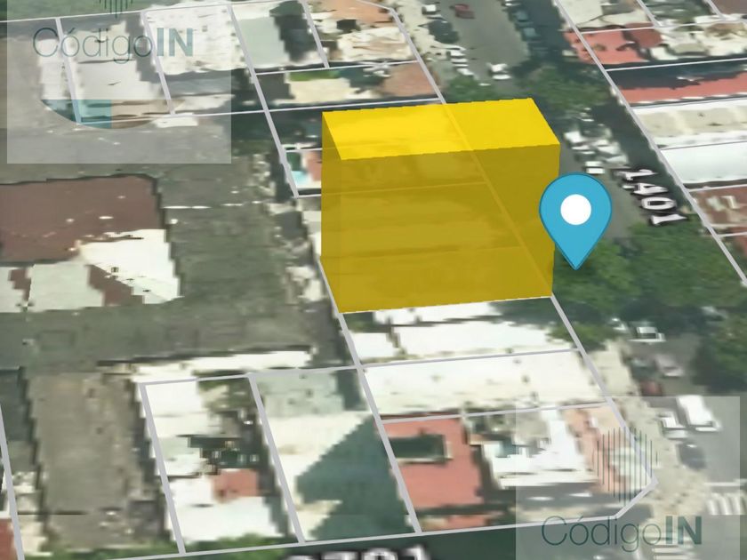The width and height of the screenshot is (747, 560).
Task: Select the yellow highlighted 3D parcel block
Action: pyautogui.click(x=440, y=204)
